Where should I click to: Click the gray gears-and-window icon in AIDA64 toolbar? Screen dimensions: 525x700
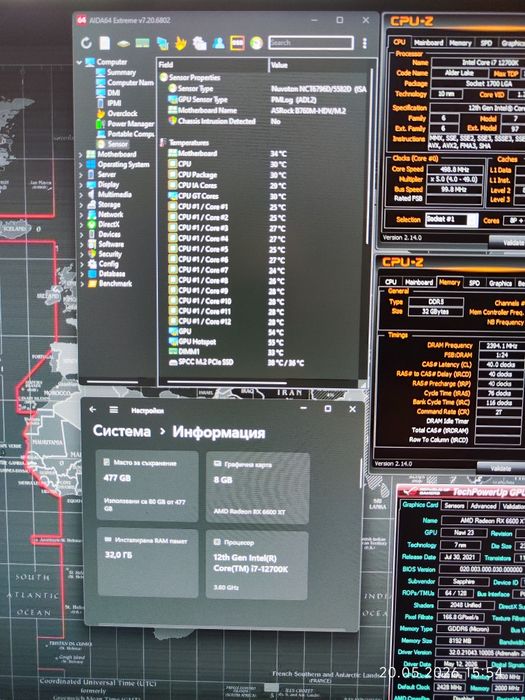click(x=200, y=43)
